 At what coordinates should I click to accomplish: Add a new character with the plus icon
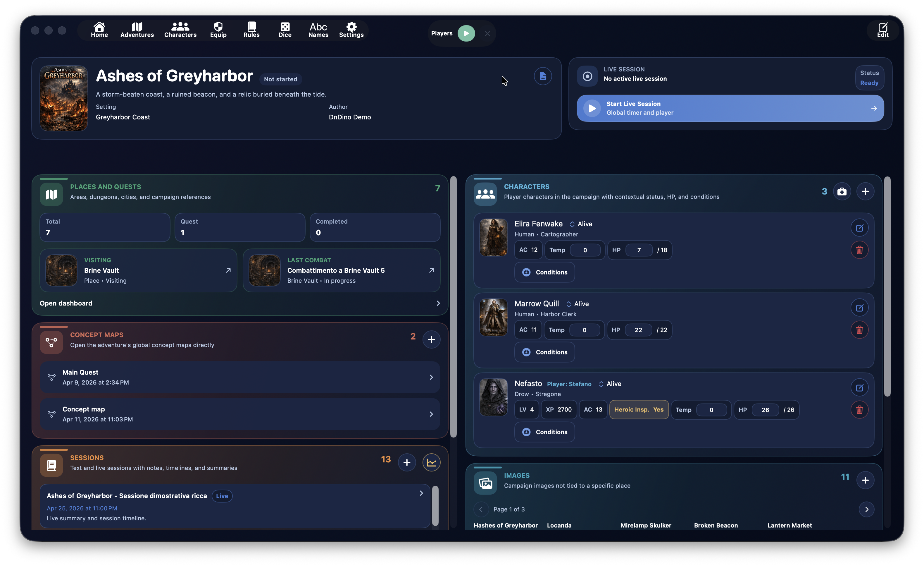tap(866, 191)
